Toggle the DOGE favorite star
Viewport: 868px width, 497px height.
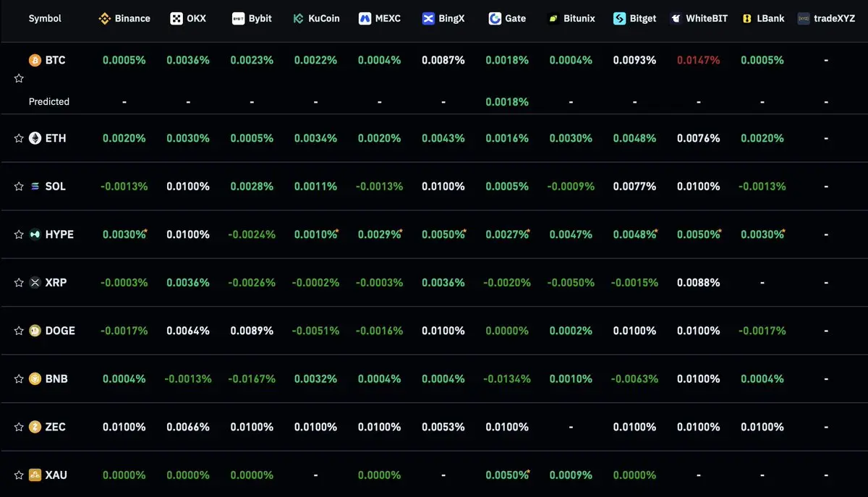19,331
